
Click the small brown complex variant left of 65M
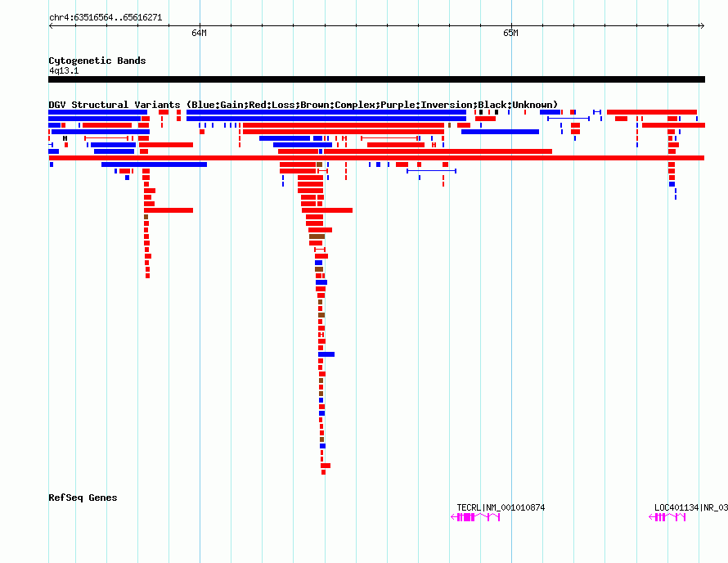449,125
